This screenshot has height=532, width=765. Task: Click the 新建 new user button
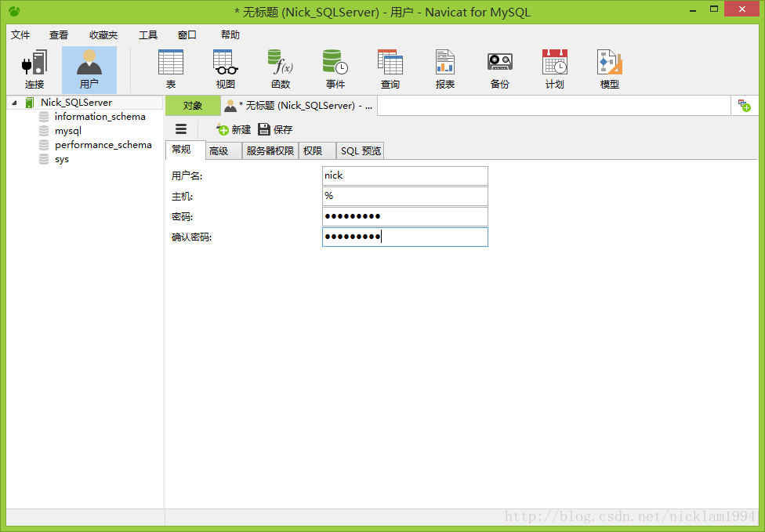[x=234, y=129]
